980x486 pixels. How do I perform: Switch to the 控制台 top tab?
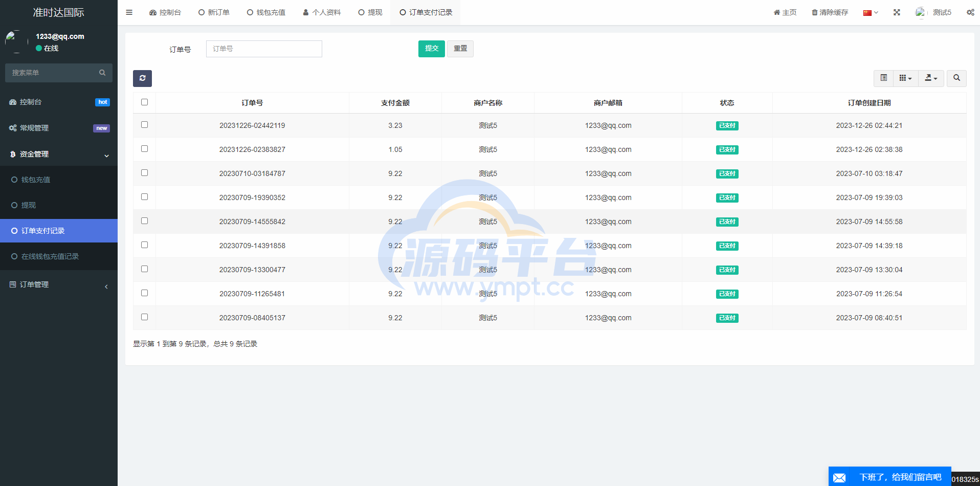(x=165, y=12)
